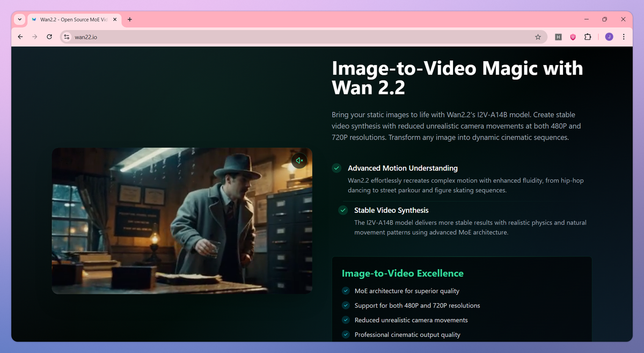Click the Stable Video Synthesis check icon
Image resolution: width=644 pixels, height=353 pixels.
[x=343, y=210]
